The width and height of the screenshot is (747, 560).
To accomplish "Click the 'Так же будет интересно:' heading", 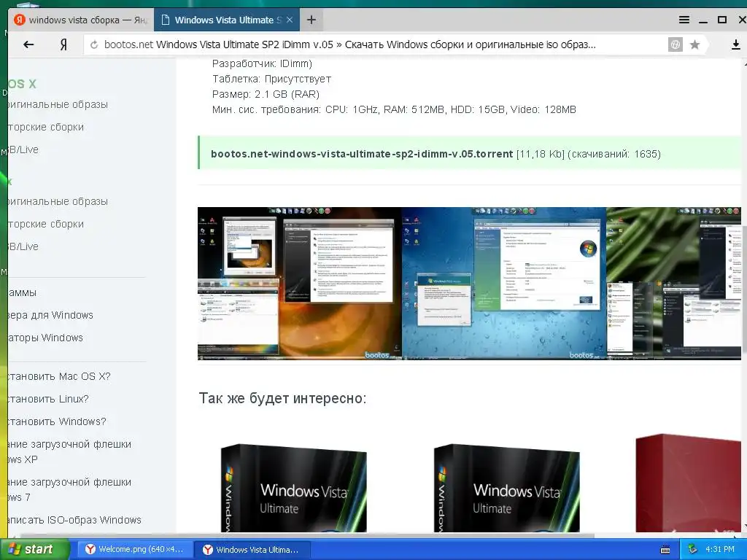I will pos(282,398).
